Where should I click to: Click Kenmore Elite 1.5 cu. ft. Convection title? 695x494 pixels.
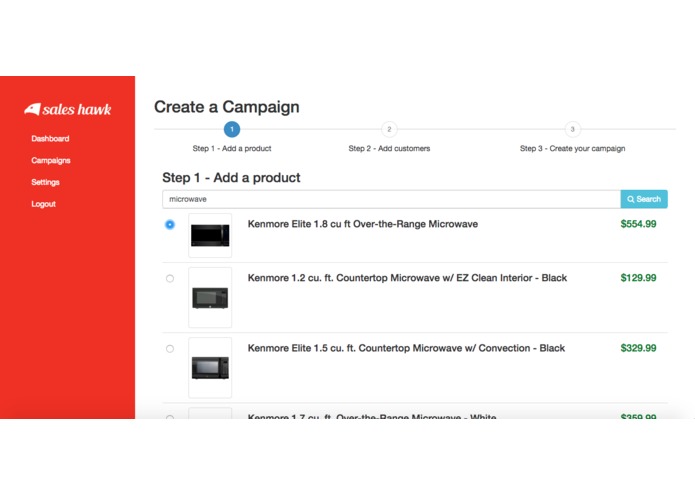406,348
